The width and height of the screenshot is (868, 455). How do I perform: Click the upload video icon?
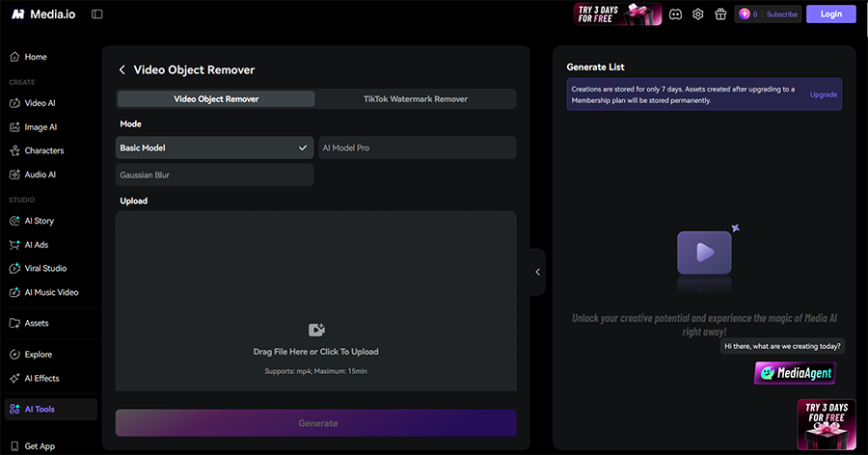pyautogui.click(x=316, y=330)
